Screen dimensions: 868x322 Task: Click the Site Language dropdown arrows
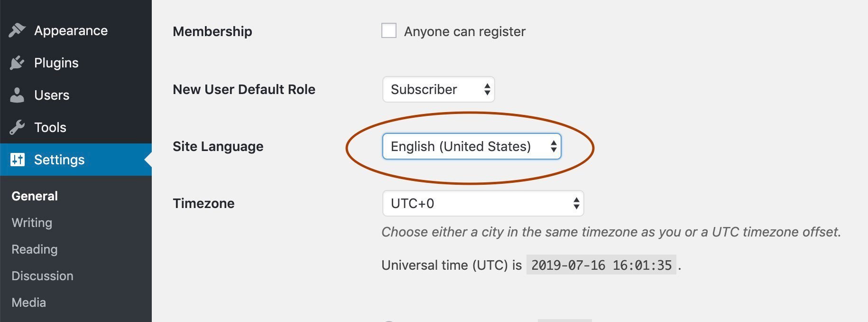point(553,146)
